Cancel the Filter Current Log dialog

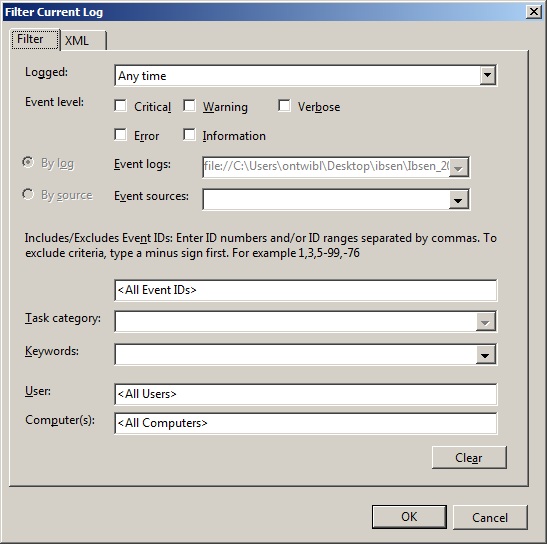pyautogui.click(x=490, y=517)
